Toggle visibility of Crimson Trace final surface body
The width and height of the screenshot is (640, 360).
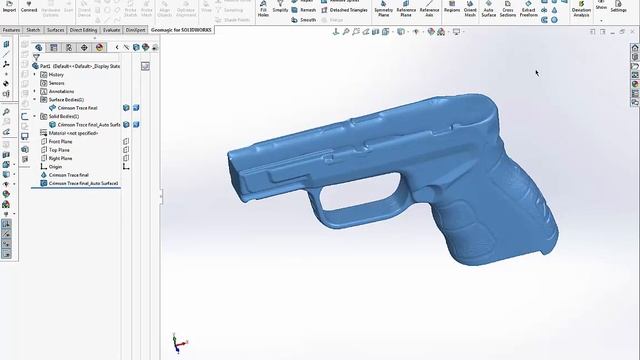[x=126, y=108]
